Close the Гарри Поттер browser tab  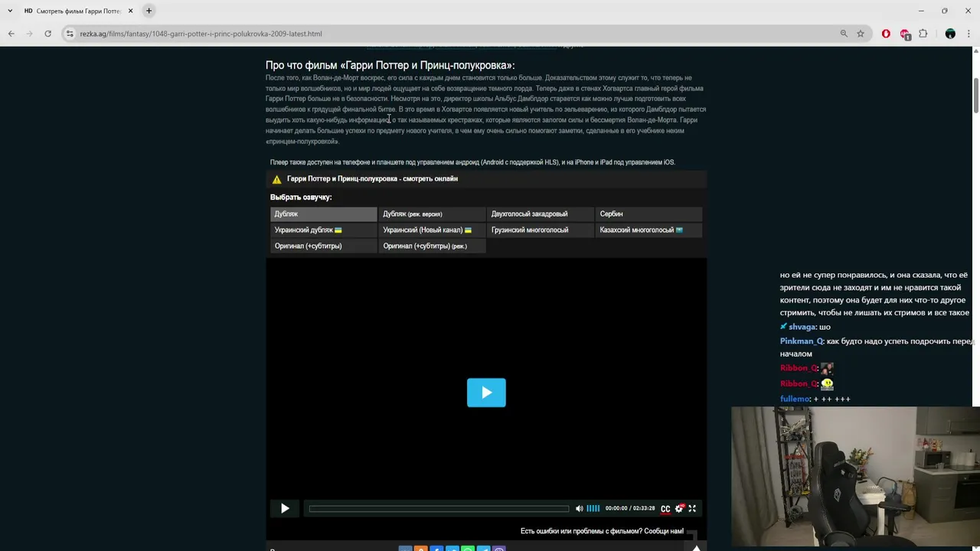130,11
